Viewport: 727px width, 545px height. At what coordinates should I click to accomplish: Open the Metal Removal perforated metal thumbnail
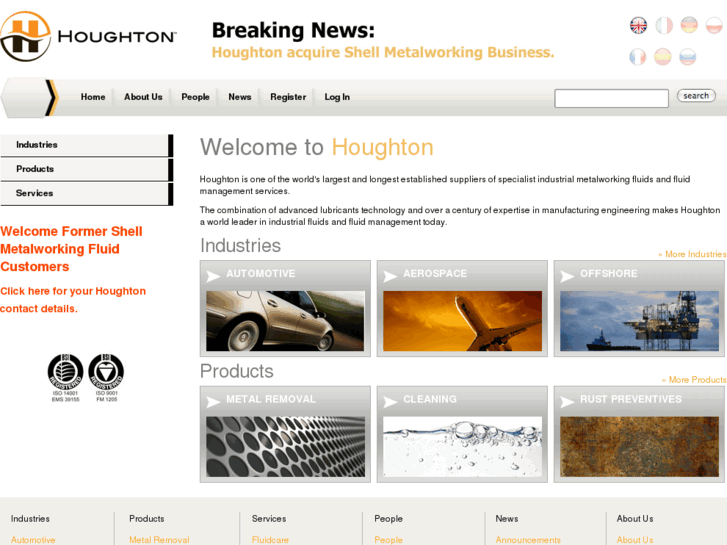point(285,447)
